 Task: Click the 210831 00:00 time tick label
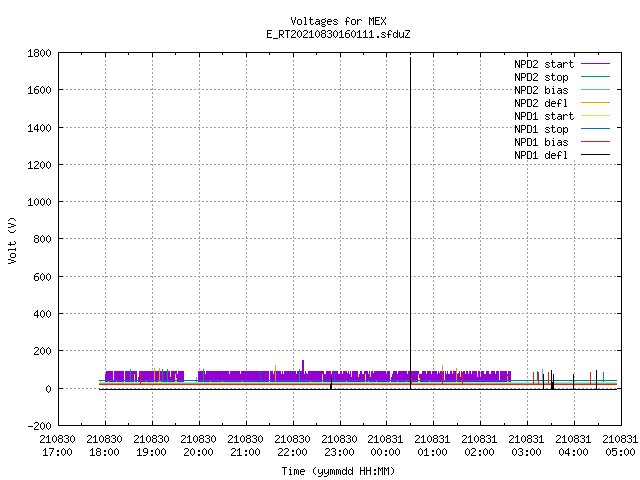385,446
